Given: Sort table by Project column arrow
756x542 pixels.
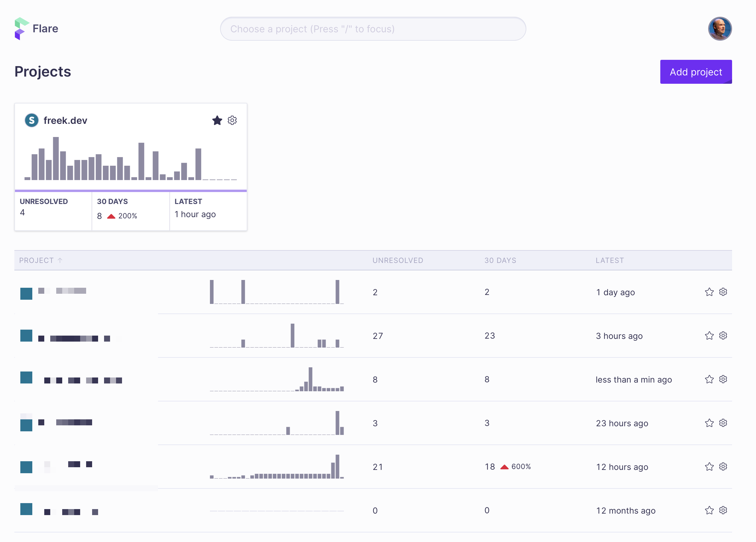Looking at the screenshot, I should click(60, 260).
